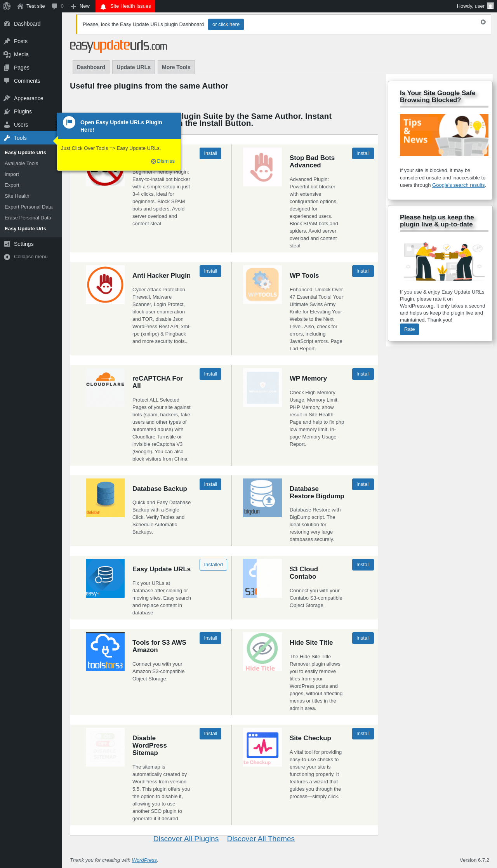Install Database Restore Bigdump plugin
The height and width of the screenshot is (868, 497).
(x=363, y=484)
